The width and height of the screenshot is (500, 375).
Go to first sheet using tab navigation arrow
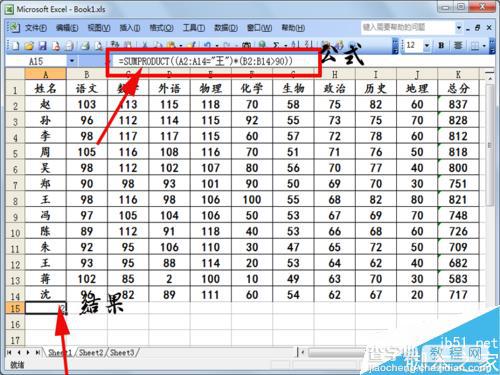pos(9,352)
